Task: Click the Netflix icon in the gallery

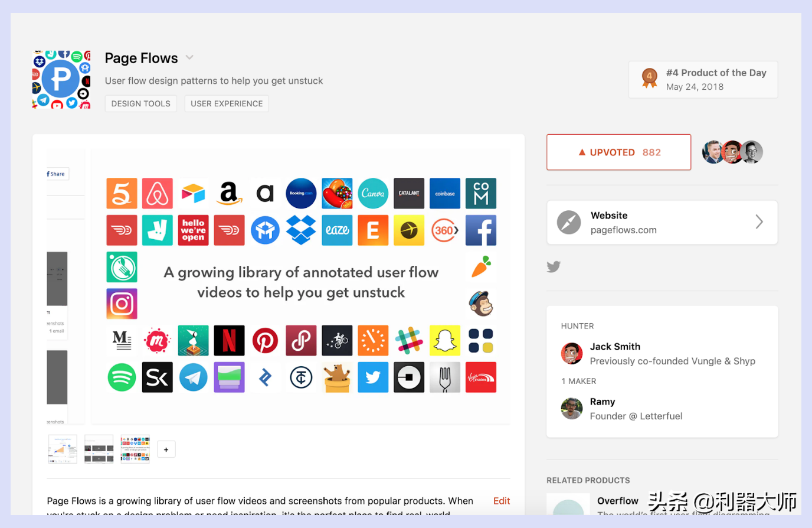Action: tap(229, 341)
